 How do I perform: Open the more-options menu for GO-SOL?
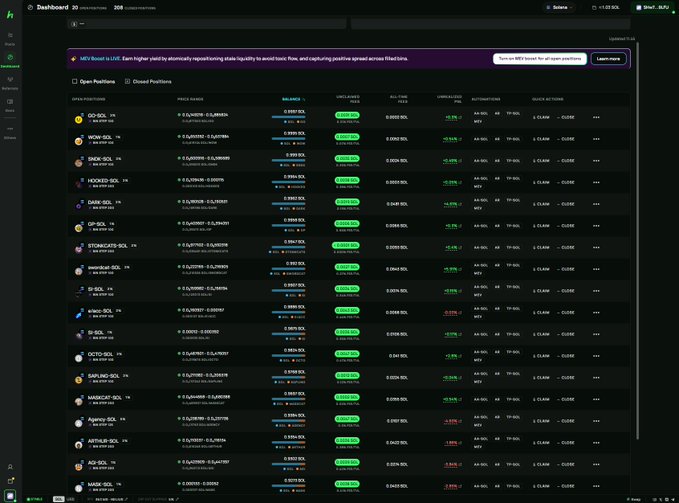pos(596,117)
